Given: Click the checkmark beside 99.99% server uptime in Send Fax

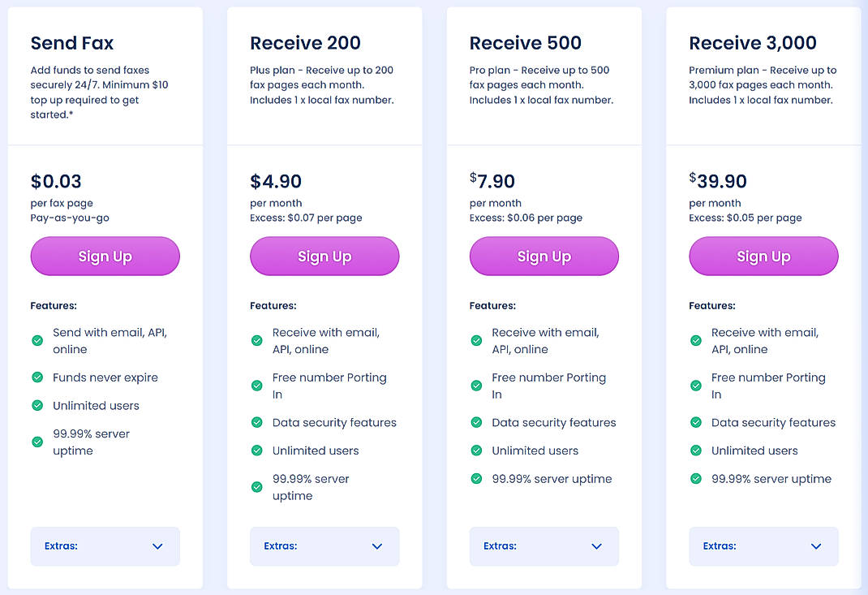Looking at the screenshot, I should (37, 442).
